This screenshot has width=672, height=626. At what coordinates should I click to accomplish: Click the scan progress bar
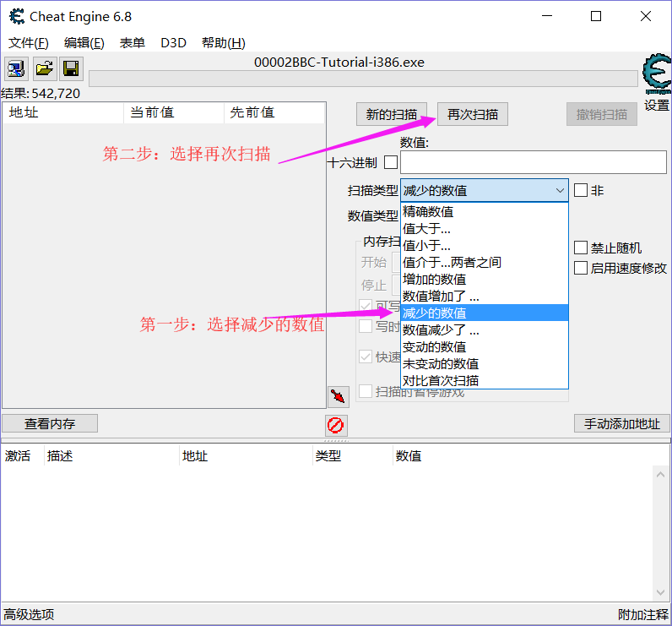[x=363, y=79]
